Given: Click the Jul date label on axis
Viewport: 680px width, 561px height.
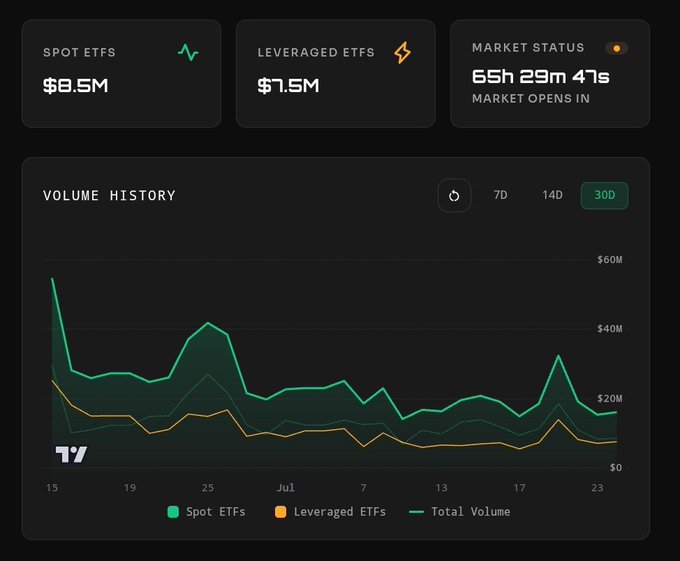Looking at the screenshot, I should pyautogui.click(x=285, y=488).
